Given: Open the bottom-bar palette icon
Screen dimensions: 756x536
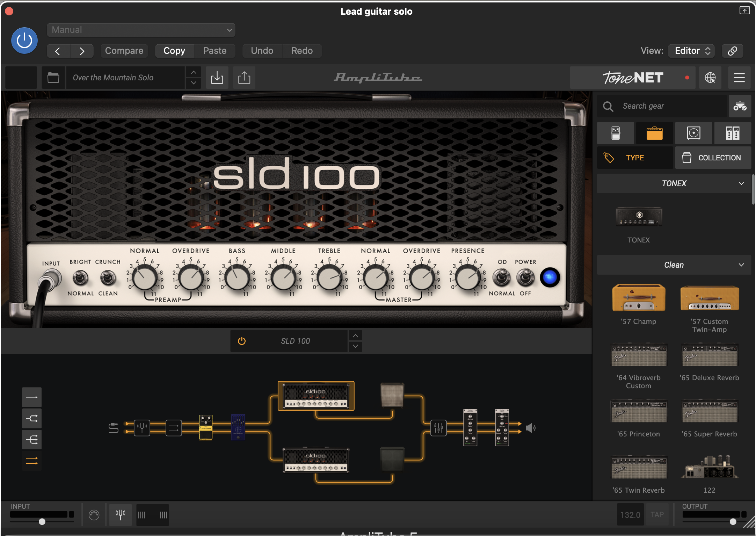Looking at the screenshot, I should [x=94, y=515].
